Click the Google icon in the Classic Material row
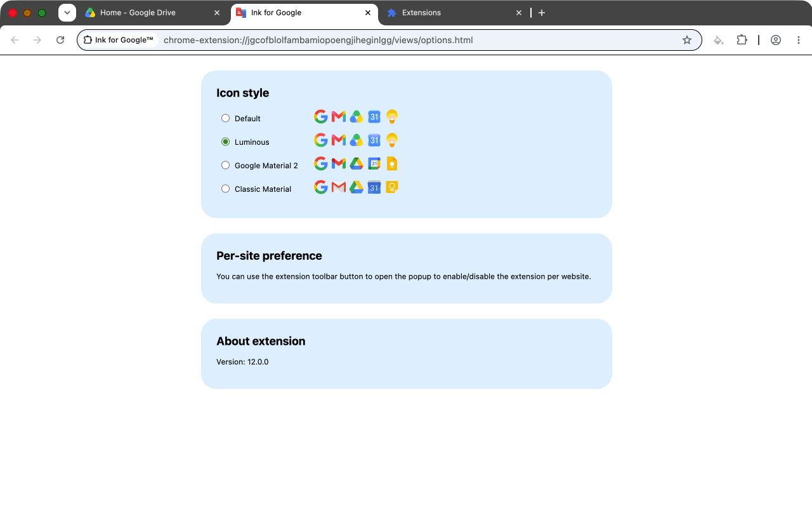 [321, 187]
